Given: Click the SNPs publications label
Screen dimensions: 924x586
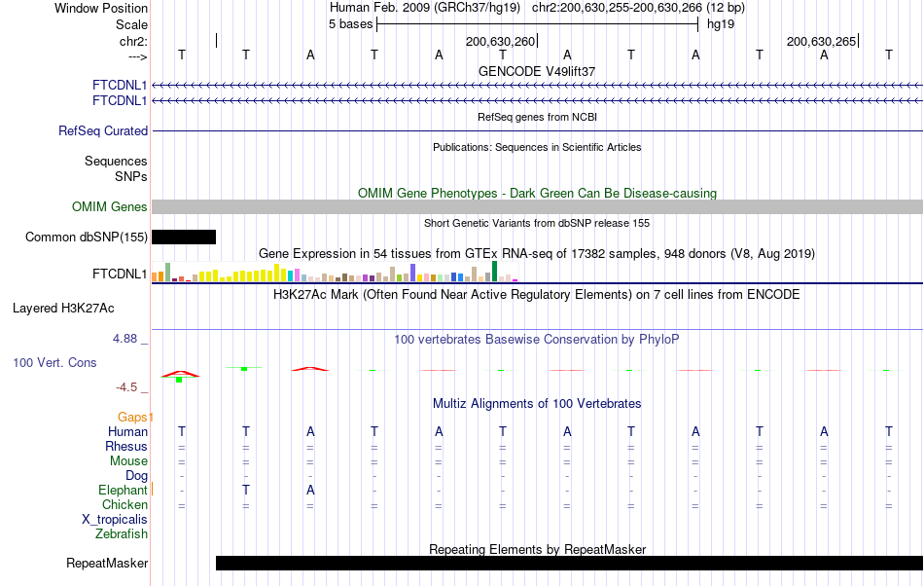Looking at the screenshot, I should [x=131, y=176].
